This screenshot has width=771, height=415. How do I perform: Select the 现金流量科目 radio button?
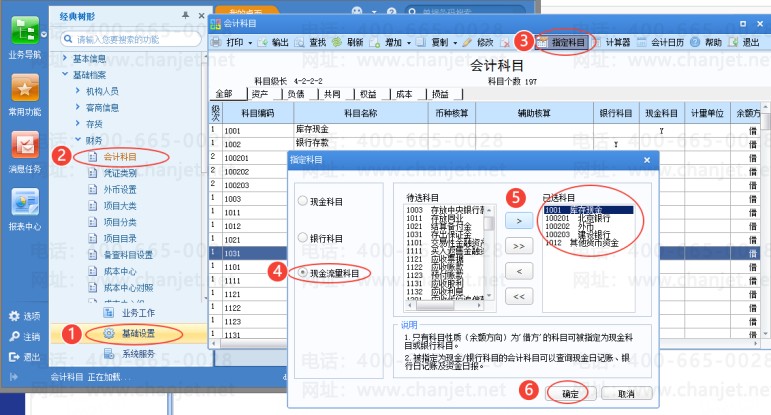coord(303,272)
